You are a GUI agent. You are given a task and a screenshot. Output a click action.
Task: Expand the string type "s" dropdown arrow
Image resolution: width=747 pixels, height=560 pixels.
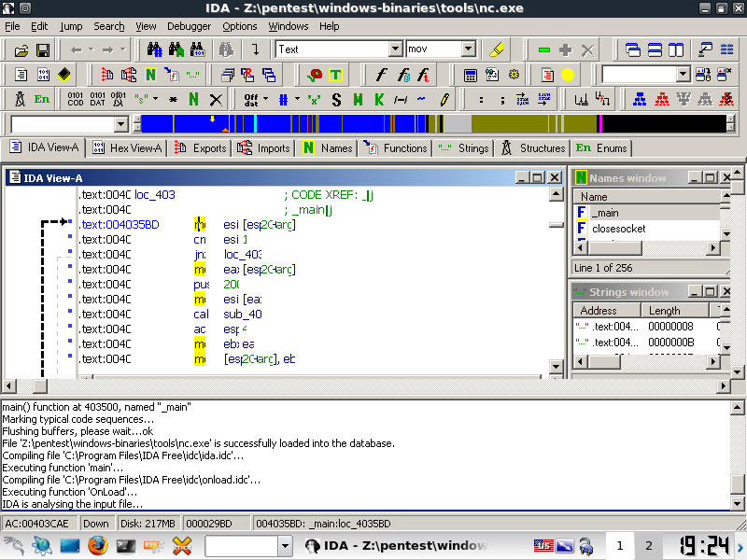point(155,99)
